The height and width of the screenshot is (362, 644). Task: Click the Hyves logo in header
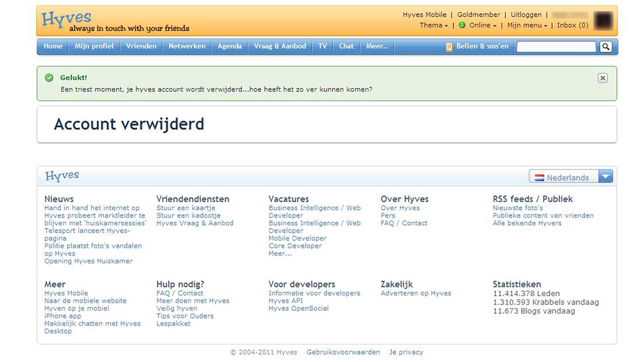coord(66,18)
